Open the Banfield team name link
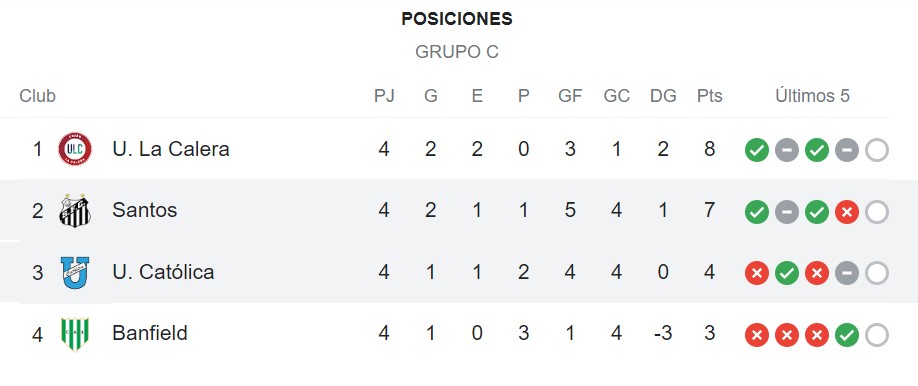Viewport: 918px width, 386px height. 150,333
